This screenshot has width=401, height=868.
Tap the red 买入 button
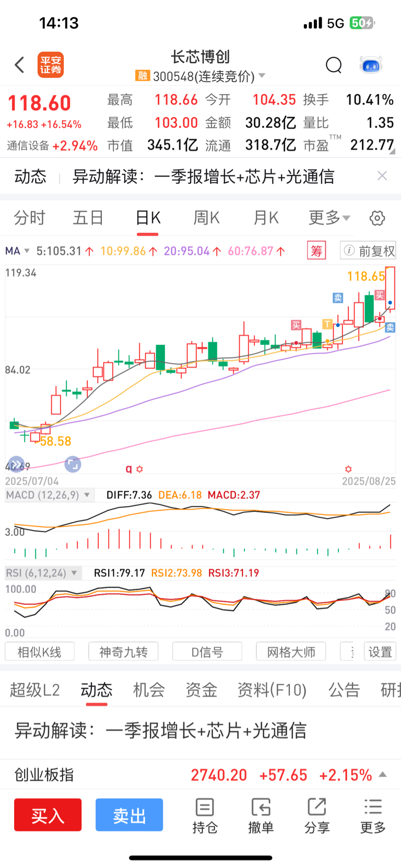click(48, 815)
